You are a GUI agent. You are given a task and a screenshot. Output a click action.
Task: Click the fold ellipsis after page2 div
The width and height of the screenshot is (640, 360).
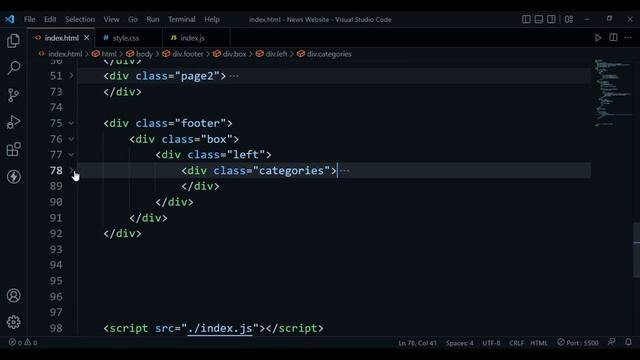point(234,76)
